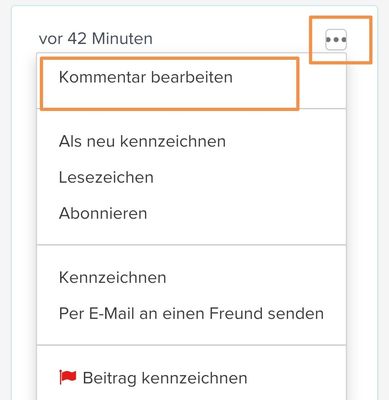Flag this comment using Kennzeichnen
Screen dimensions: 389x400
pyautogui.click(x=113, y=278)
